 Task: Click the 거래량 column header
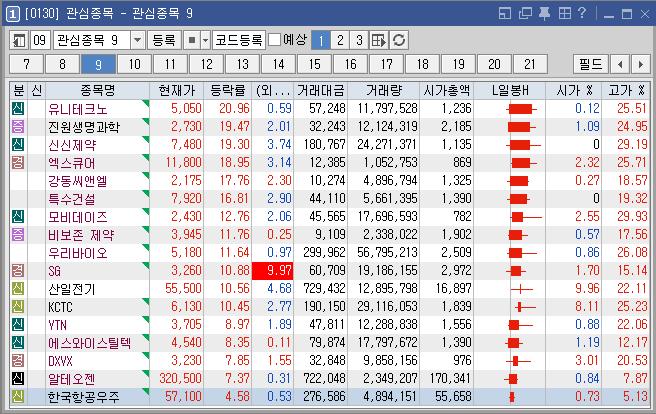[383, 90]
